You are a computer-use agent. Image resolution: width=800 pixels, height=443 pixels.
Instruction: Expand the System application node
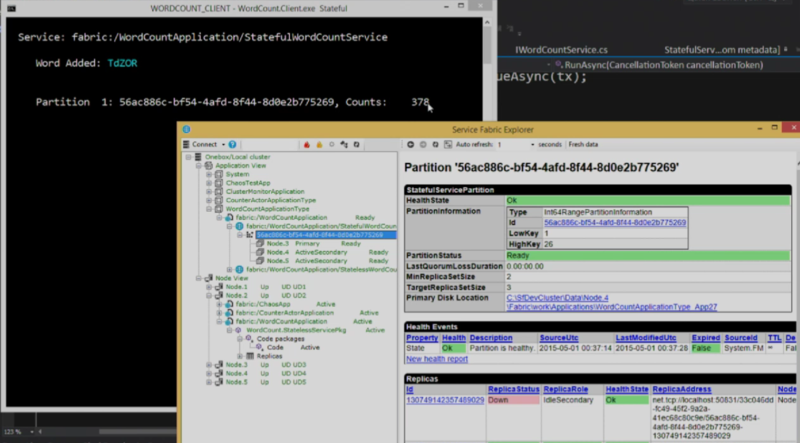click(209, 174)
